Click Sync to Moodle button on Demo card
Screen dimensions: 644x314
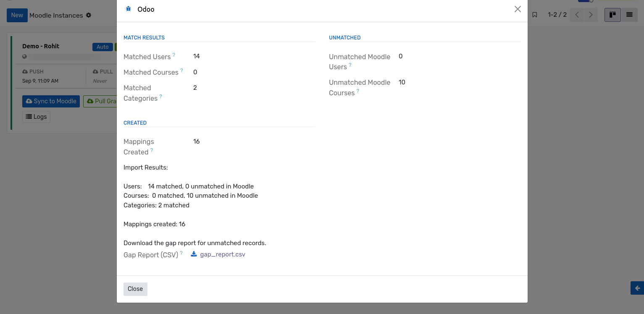click(51, 101)
